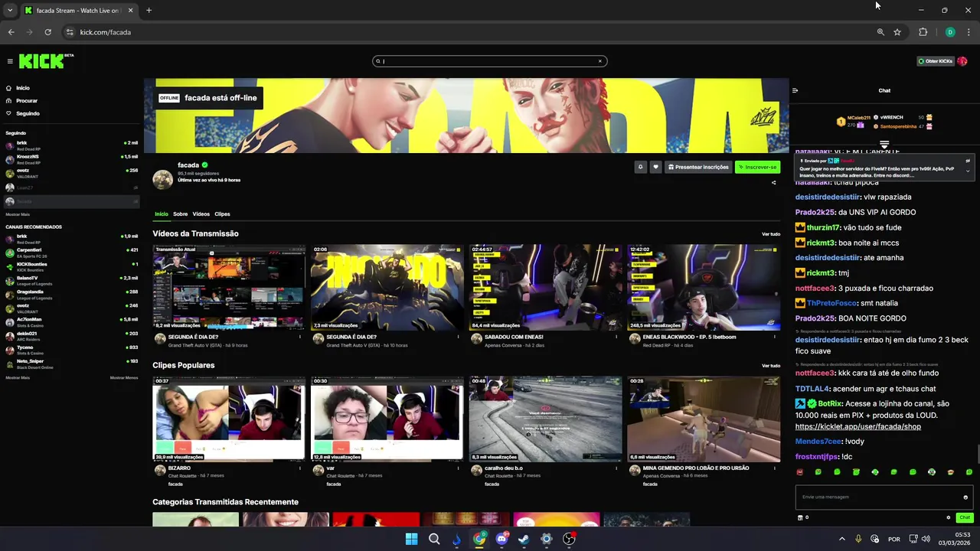The width and height of the screenshot is (980, 551).
Task: Open the user avatar menu
Action: (962, 61)
